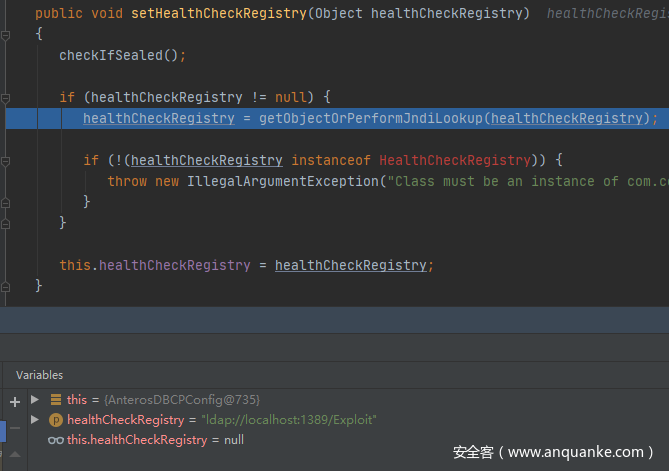
Task: Click the parameter icon beside healthCheckRegistry variable
Action: point(56,420)
